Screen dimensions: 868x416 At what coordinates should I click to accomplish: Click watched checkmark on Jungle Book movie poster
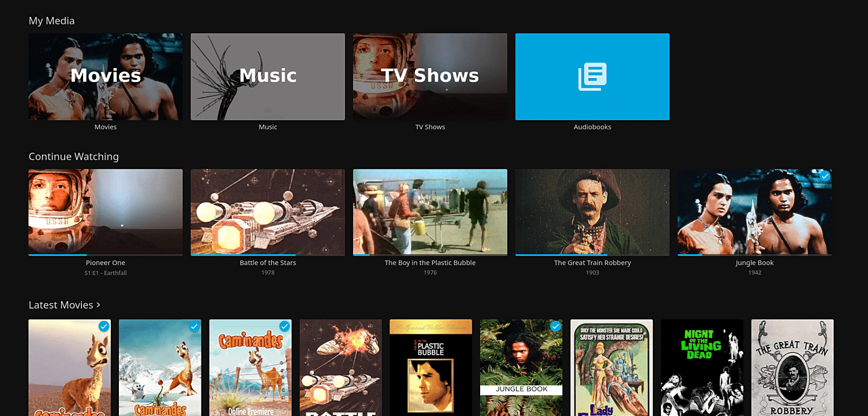(555, 326)
